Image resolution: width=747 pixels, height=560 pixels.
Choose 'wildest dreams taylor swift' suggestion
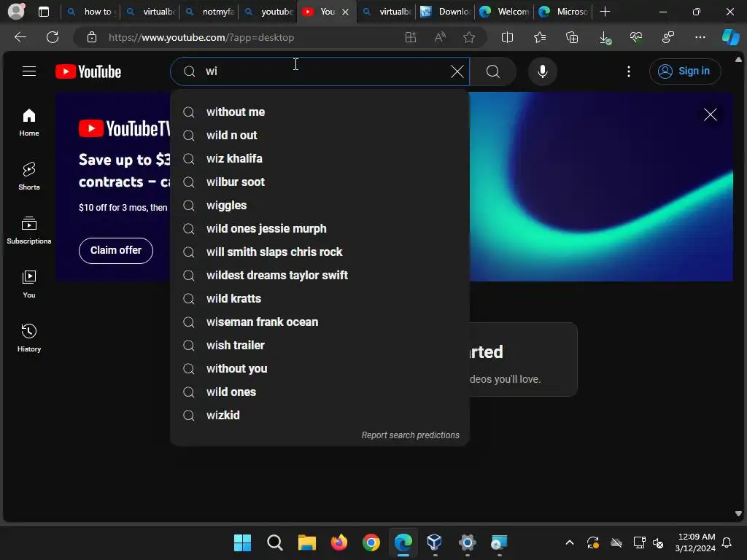[320, 275]
